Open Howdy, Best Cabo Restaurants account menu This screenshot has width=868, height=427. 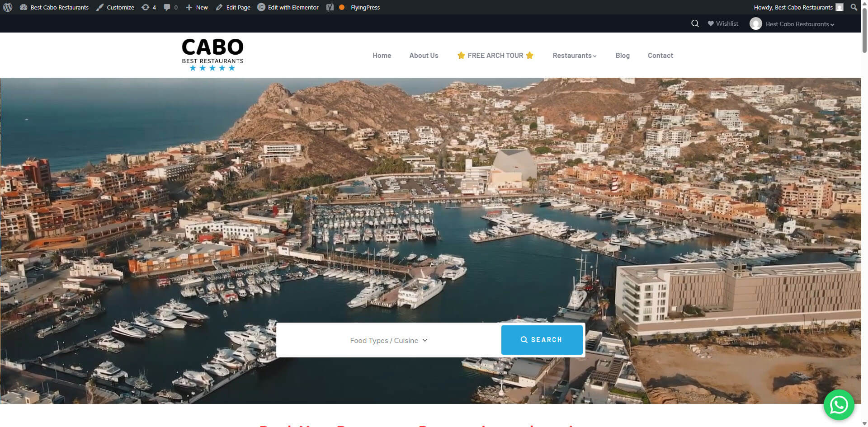click(798, 7)
